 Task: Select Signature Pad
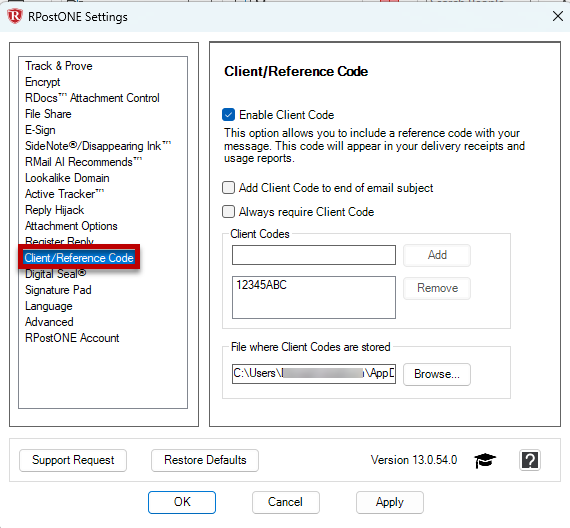[x=58, y=290]
